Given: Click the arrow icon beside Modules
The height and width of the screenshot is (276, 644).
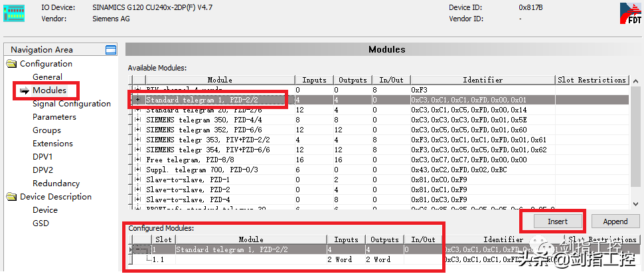Looking at the screenshot, I should pyautogui.click(x=25, y=90).
